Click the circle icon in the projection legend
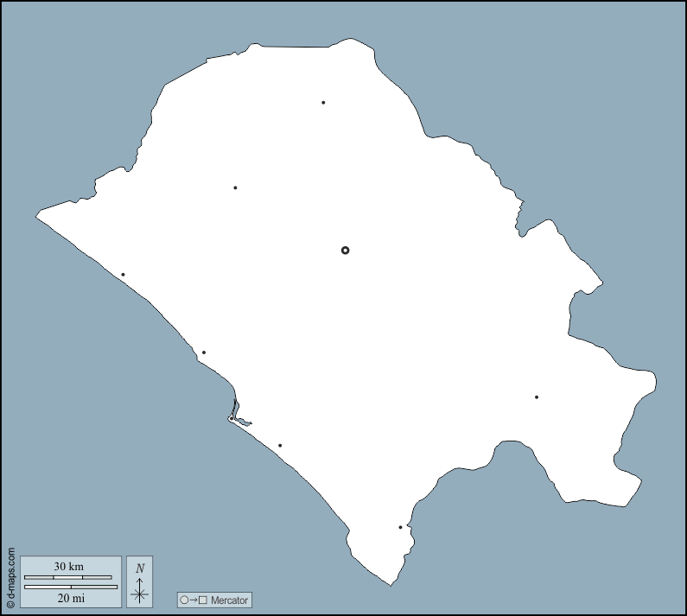Viewport: 687px width, 616px height. coord(184,600)
